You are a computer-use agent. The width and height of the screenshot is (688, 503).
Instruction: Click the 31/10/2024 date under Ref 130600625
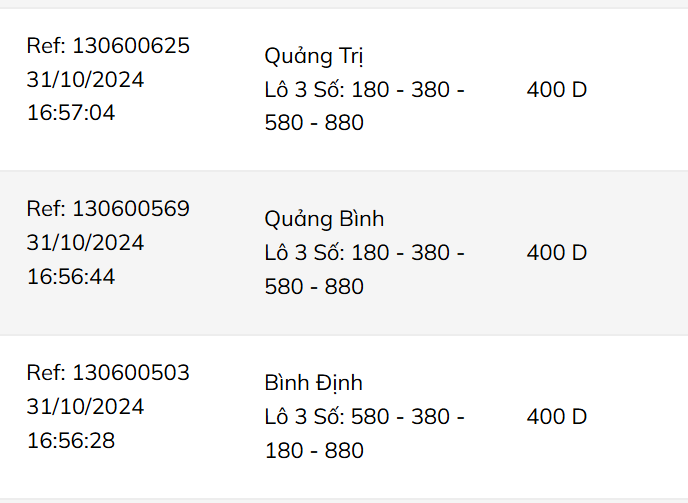tap(85, 80)
